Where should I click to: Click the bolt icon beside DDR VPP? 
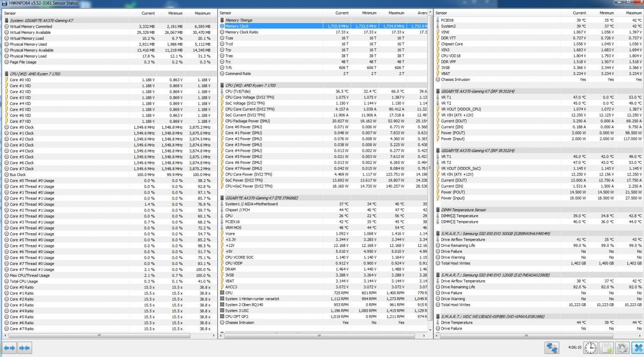point(438,62)
